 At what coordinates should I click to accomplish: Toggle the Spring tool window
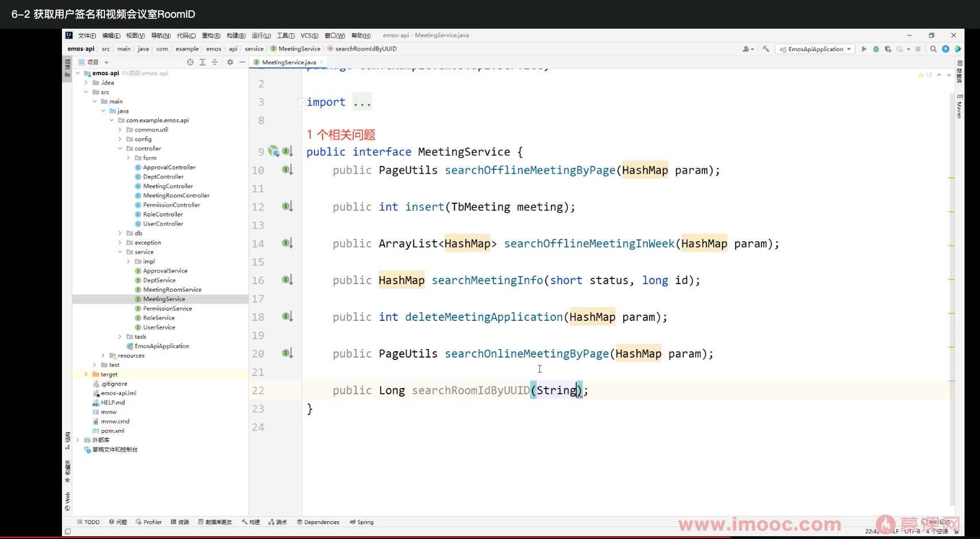(x=361, y=522)
